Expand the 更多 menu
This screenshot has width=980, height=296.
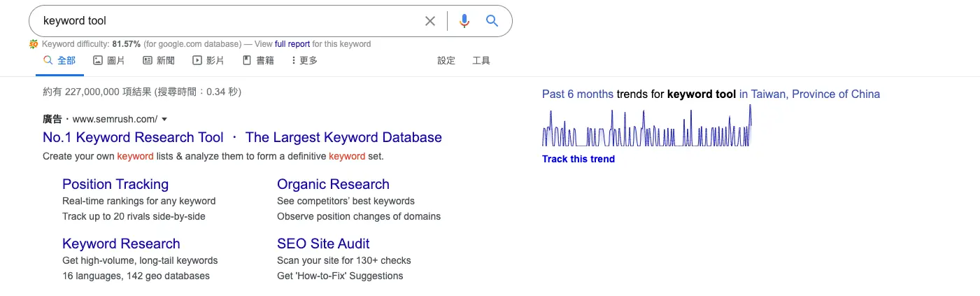(304, 61)
